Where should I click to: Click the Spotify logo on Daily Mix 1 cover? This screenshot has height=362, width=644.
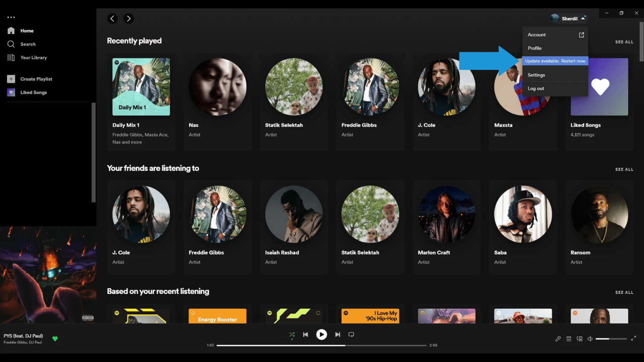(x=117, y=62)
